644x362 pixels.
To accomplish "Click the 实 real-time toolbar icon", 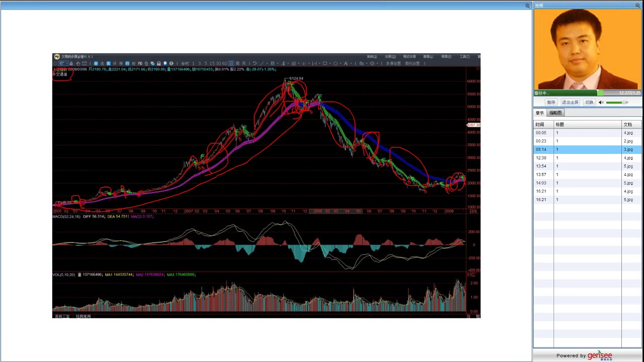I will (109, 63).
